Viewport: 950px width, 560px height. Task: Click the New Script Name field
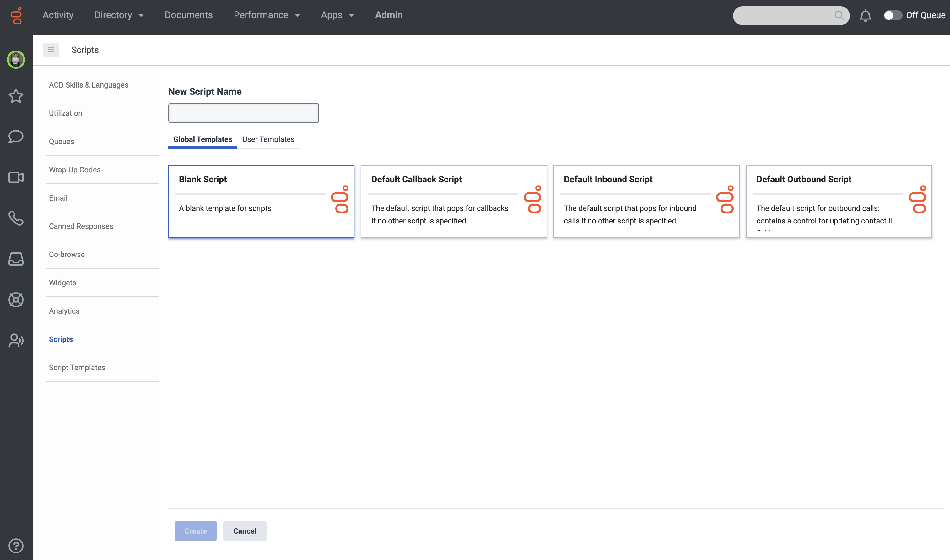(243, 113)
